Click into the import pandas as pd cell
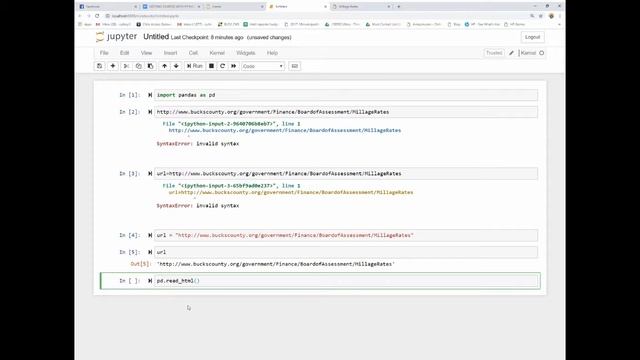This screenshot has height=360, width=640. tap(346, 95)
